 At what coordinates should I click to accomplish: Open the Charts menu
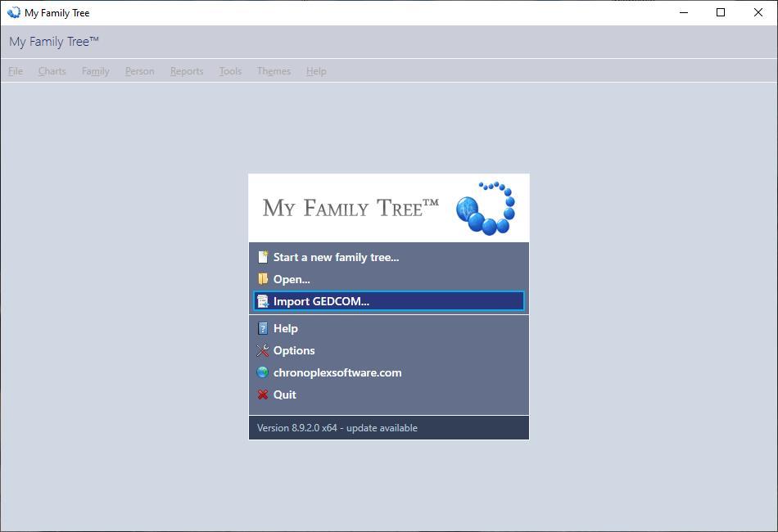pos(52,71)
